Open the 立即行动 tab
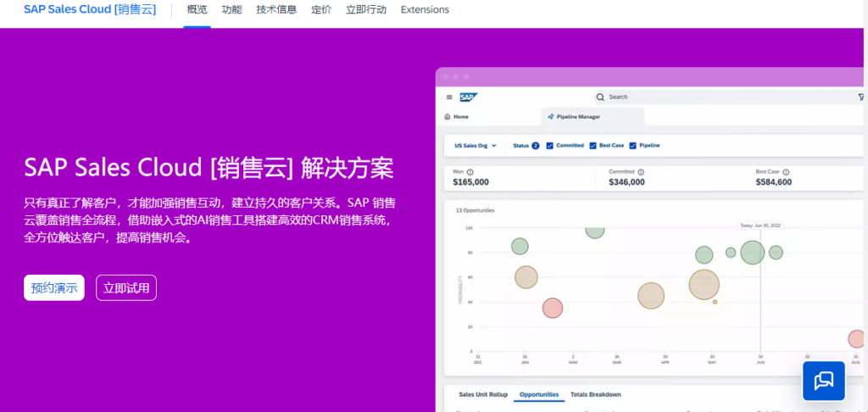The image size is (868, 412). (x=366, y=10)
